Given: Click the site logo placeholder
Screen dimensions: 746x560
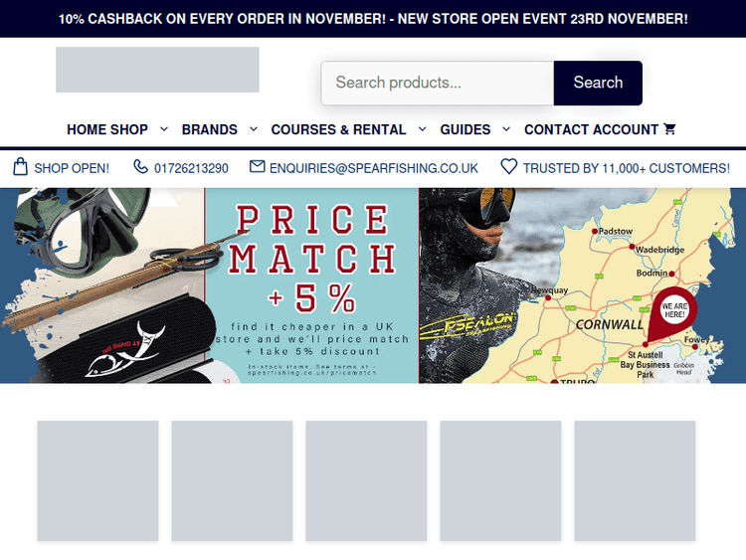Looking at the screenshot, I should point(157,70).
